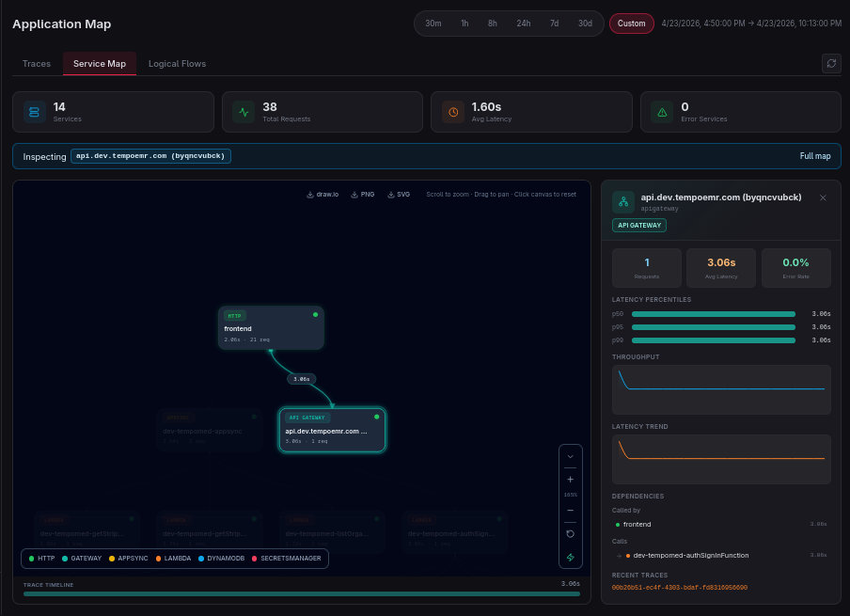Screen dimensions: 850x616
Task: Reset the map view rotation icon
Action: [571, 534]
